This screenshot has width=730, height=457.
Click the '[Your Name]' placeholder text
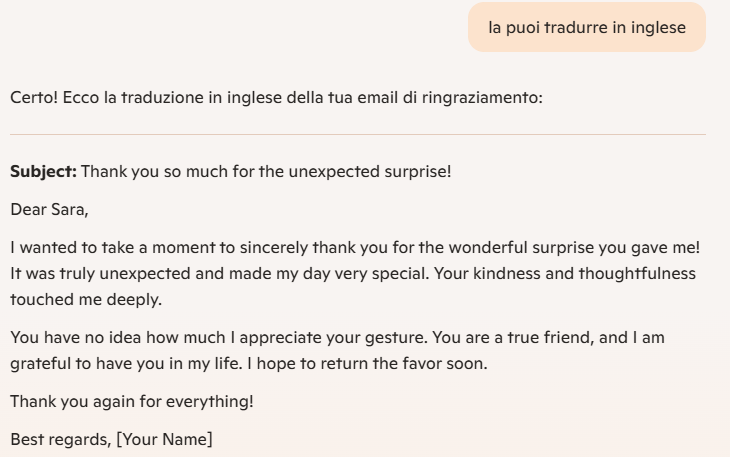tap(164, 440)
